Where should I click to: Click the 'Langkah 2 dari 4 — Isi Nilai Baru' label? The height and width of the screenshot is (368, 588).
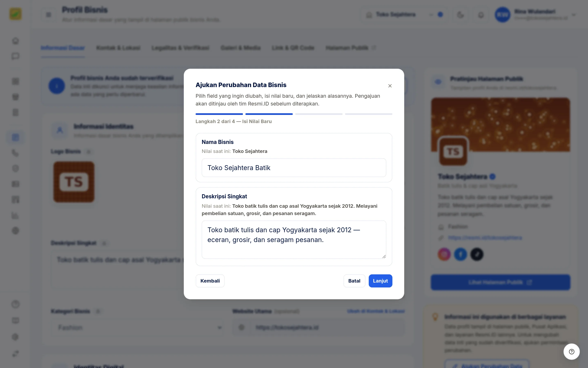pos(234,121)
